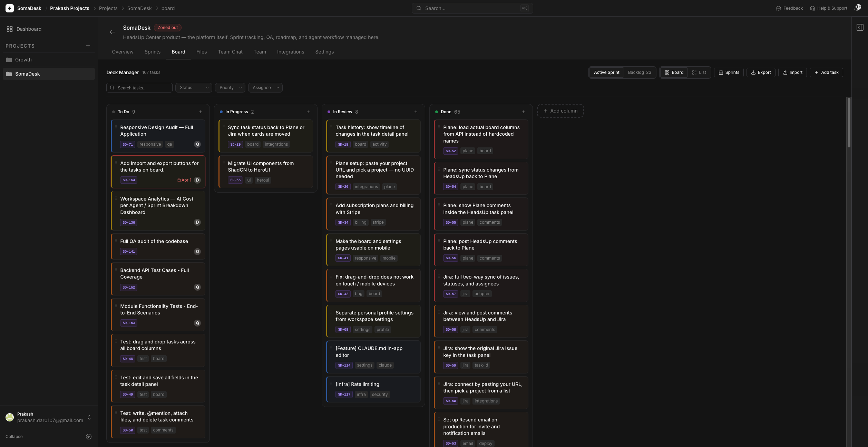Image resolution: width=868 pixels, height=447 pixels.
Task: Click the Import button
Action: point(792,72)
